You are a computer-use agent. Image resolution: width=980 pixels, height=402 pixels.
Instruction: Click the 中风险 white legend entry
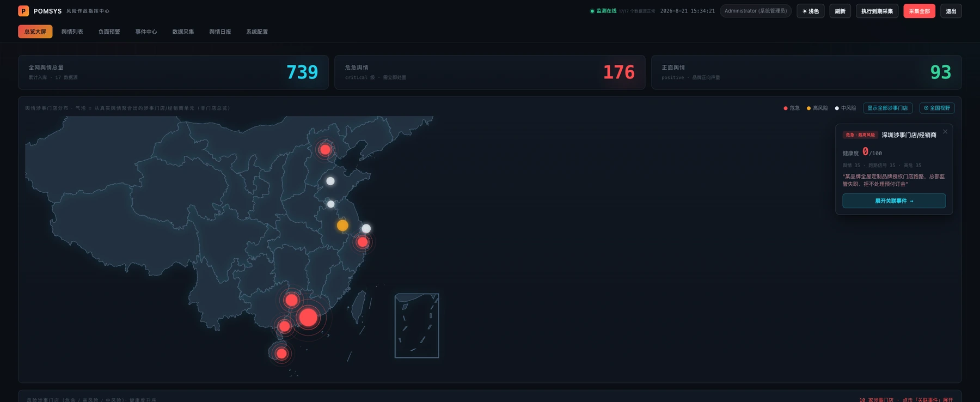coord(846,108)
